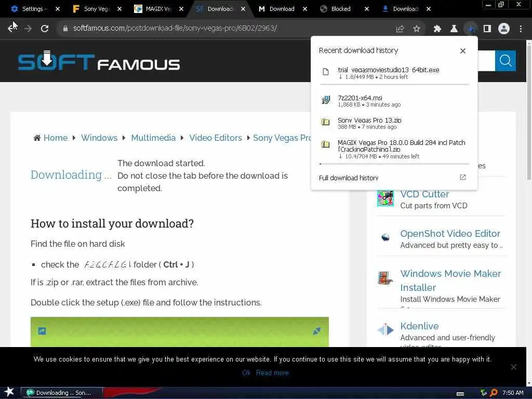The image size is (532, 399).
Task: Accept cookies with Ok link
Action: tap(246, 373)
